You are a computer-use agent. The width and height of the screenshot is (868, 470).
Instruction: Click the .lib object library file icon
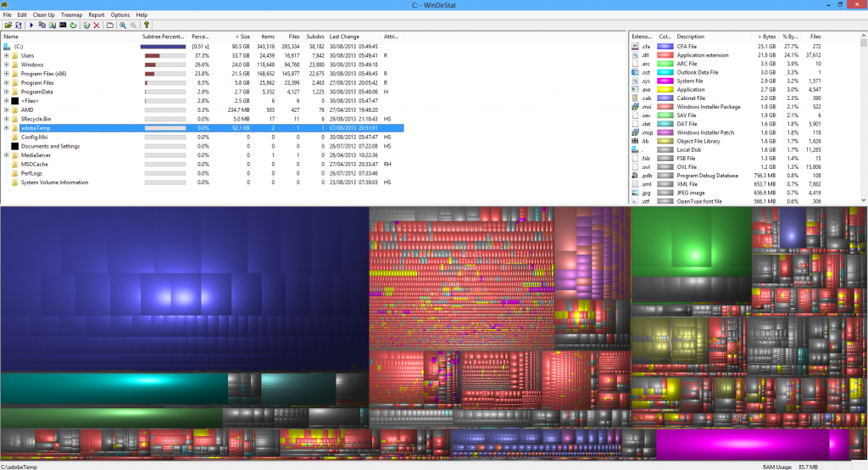tap(636, 141)
